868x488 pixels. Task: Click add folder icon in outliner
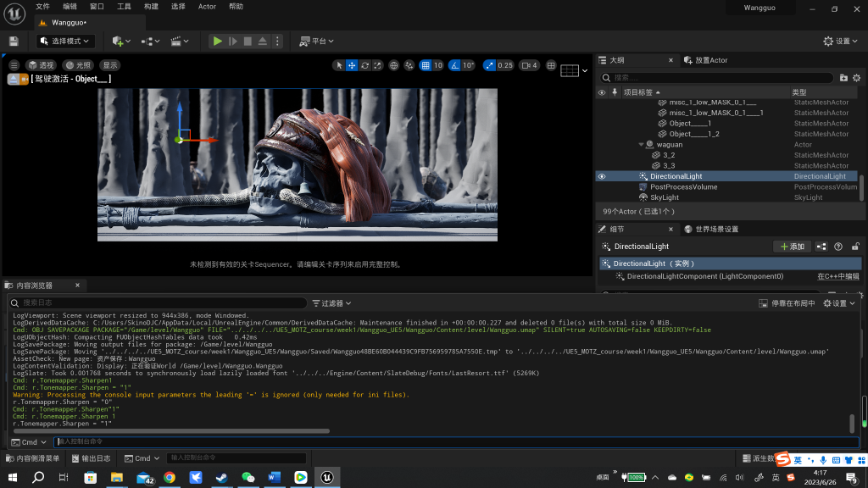point(843,78)
